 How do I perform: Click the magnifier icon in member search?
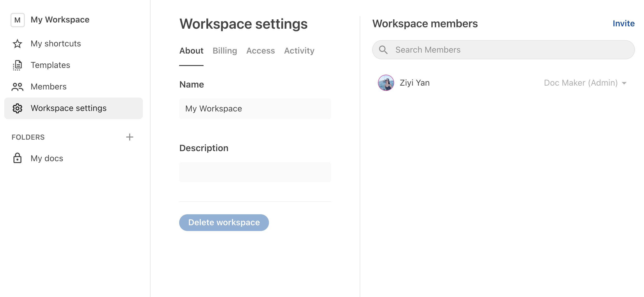[383, 50]
